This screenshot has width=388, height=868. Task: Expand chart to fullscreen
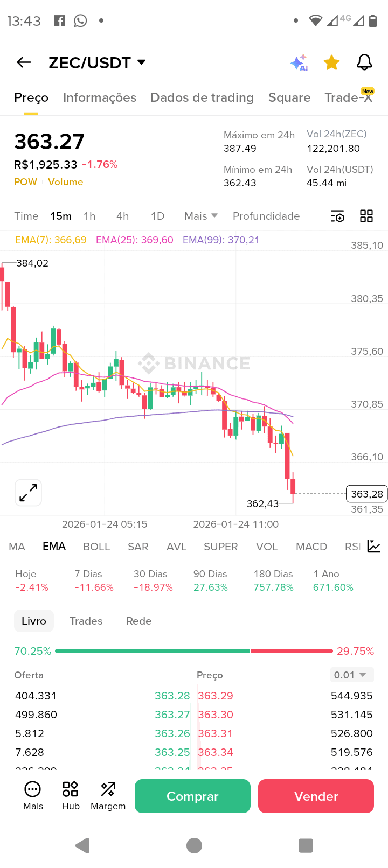click(28, 493)
